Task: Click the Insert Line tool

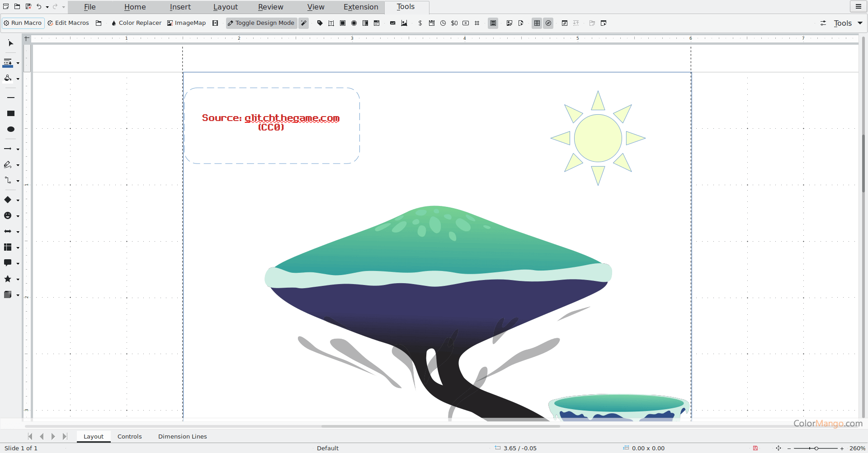Action: 11,98
